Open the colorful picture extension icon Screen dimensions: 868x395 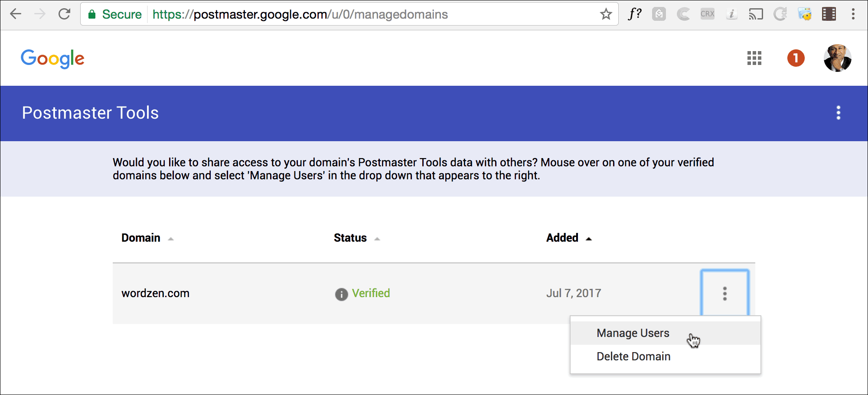coord(805,14)
